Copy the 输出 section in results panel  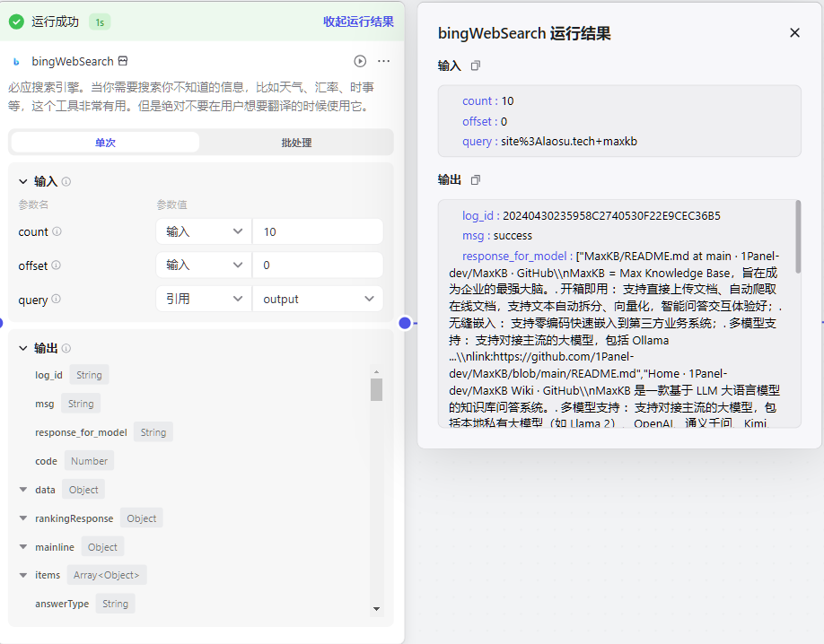pyautogui.click(x=475, y=179)
